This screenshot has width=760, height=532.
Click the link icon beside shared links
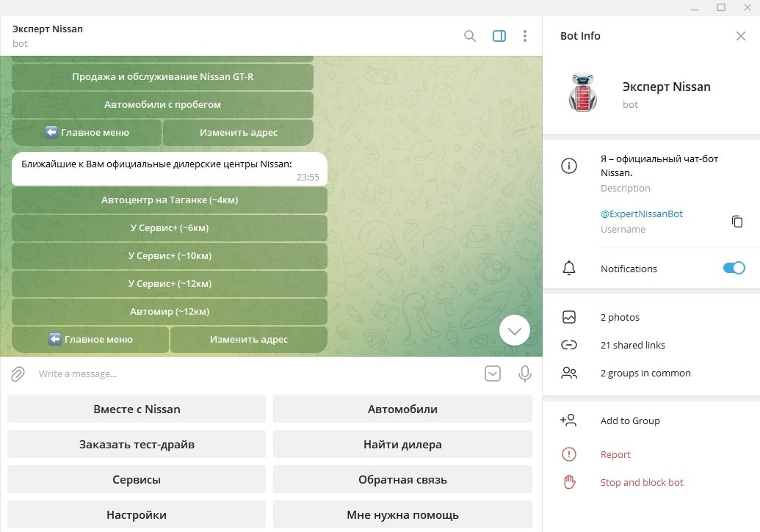click(x=569, y=345)
